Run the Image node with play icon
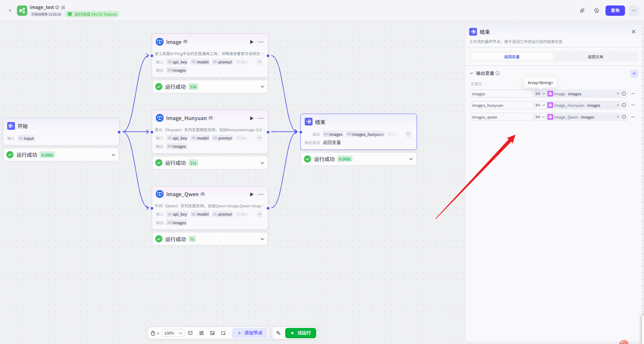 (252, 42)
